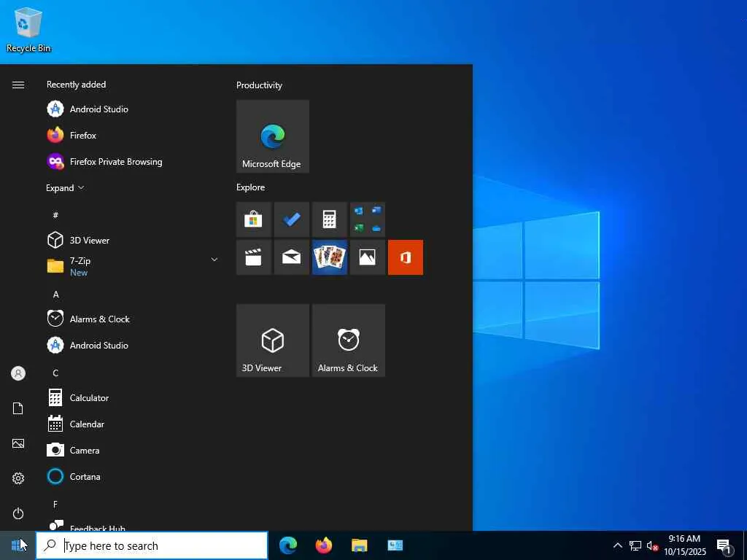
Task: Open Microsoft Edge from the taskbar
Action: (288, 545)
